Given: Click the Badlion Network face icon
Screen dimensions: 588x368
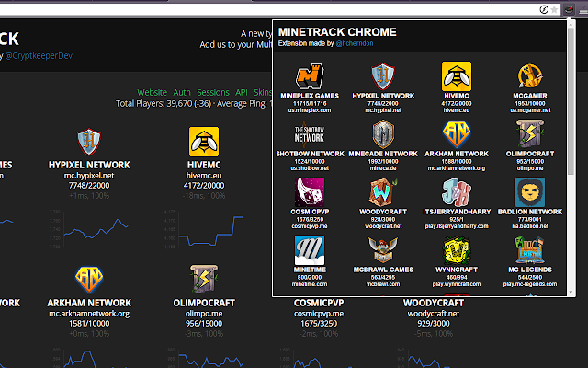Looking at the screenshot, I should coord(530,192).
